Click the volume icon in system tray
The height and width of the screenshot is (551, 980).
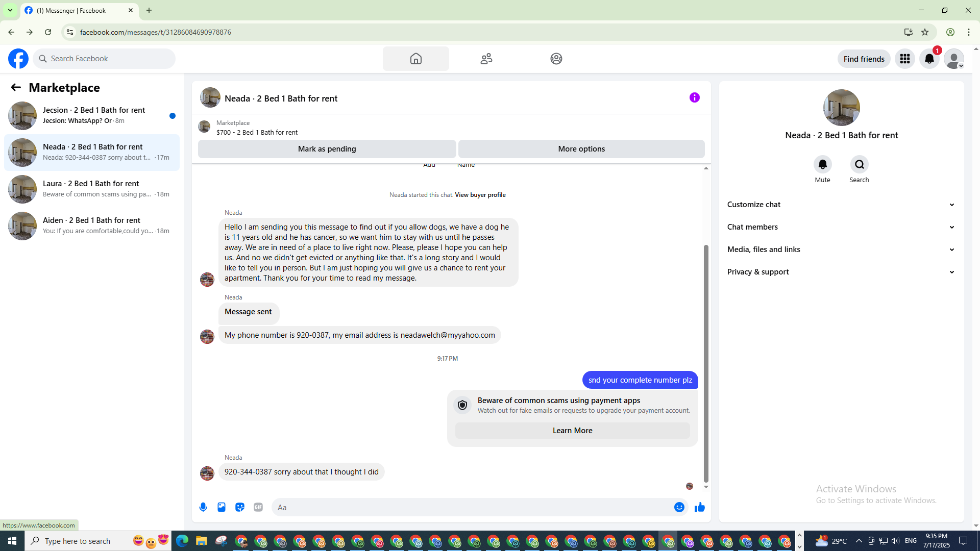click(895, 541)
